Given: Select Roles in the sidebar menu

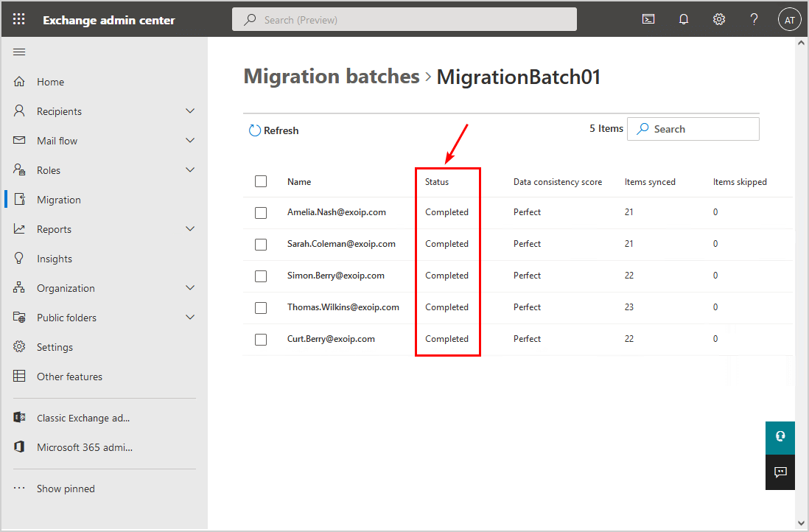Looking at the screenshot, I should (49, 169).
